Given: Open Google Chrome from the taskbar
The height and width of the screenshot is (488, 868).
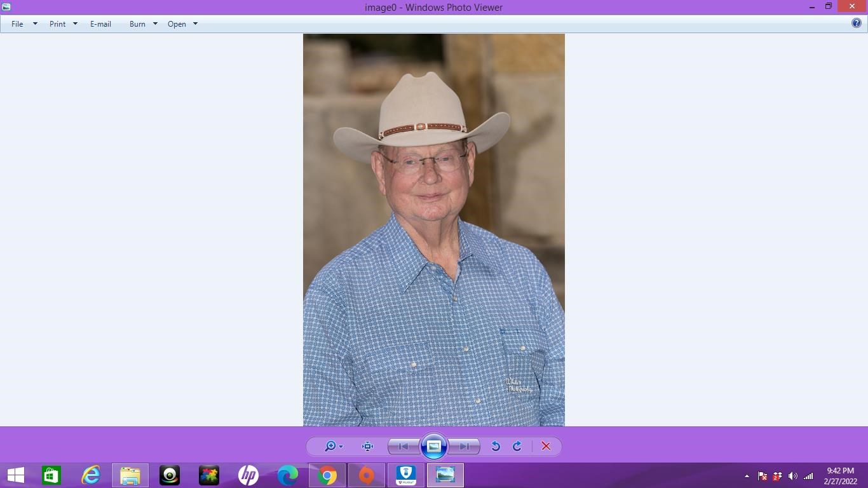Looking at the screenshot, I should pyautogui.click(x=327, y=475).
